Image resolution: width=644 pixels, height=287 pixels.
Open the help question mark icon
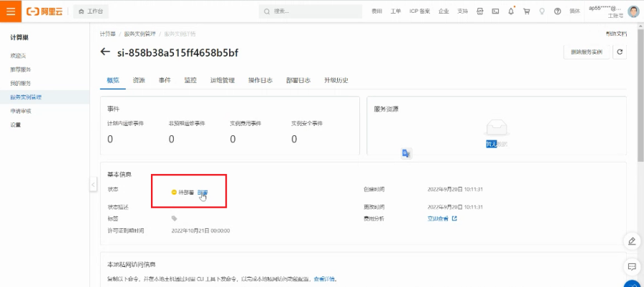(557, 11)
